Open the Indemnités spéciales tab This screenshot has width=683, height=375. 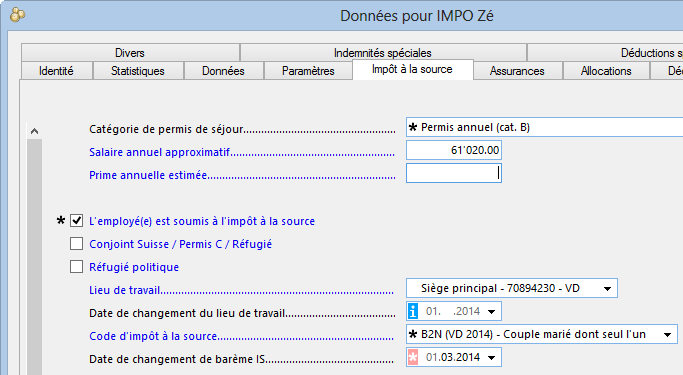click(x=383, y=53)
